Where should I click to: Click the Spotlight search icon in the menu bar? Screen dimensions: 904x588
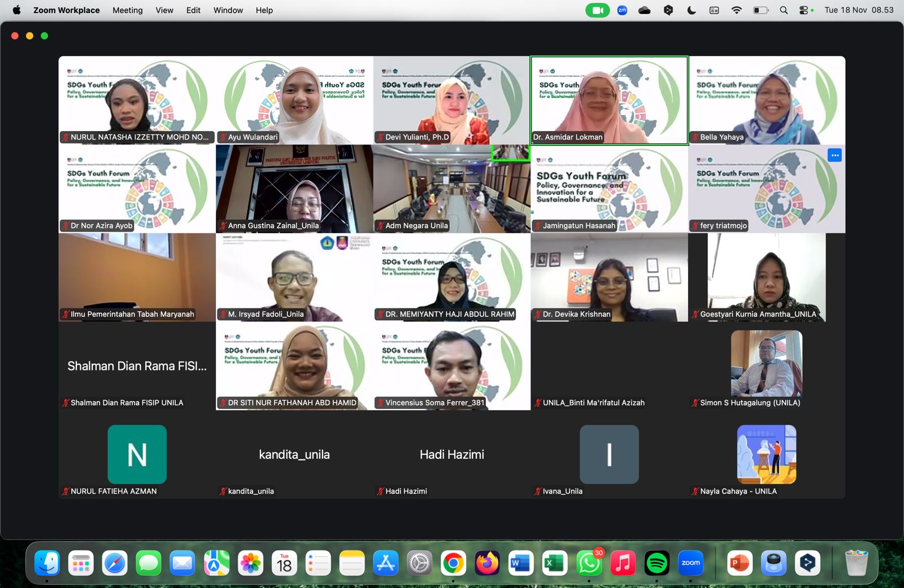(x=783, y=10)
